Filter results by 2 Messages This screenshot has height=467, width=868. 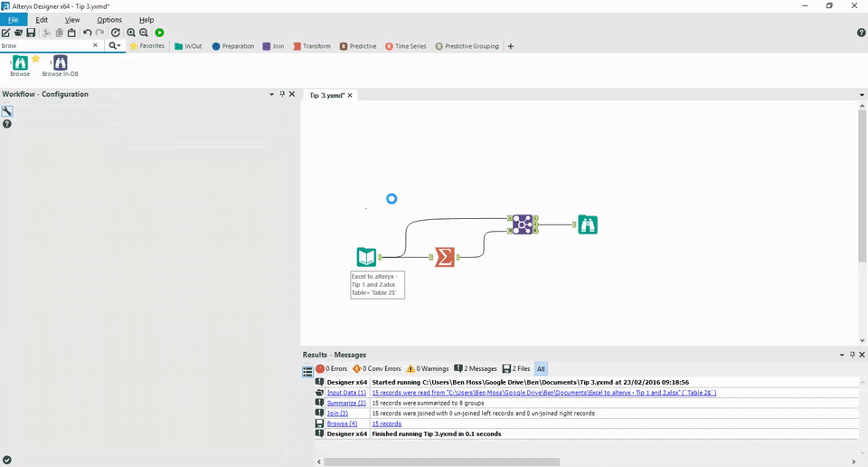click(x=476, y=368)
